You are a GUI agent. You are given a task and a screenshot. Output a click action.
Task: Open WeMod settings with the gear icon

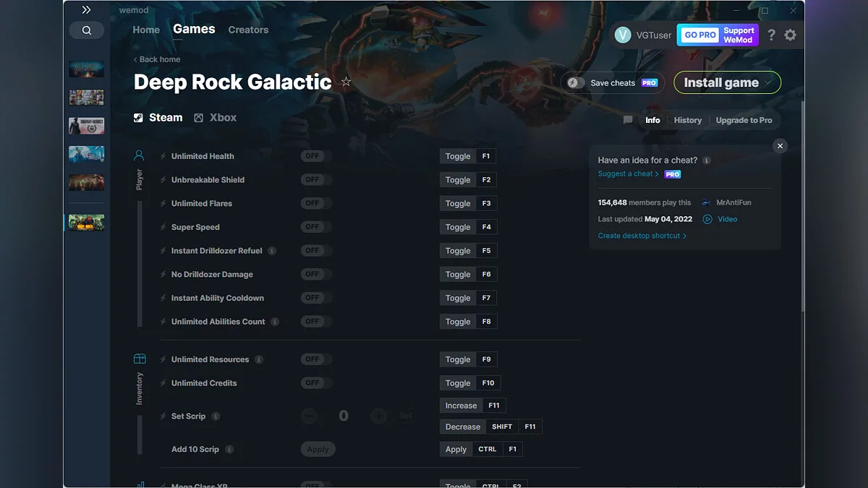[790, 34]
